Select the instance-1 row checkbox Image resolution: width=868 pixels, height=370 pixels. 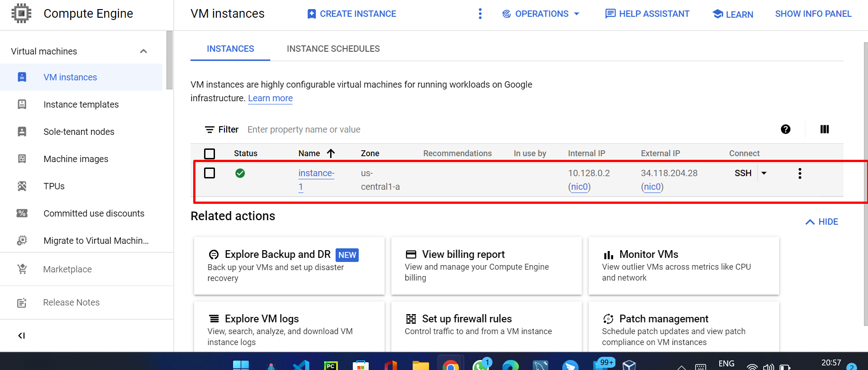210,173
